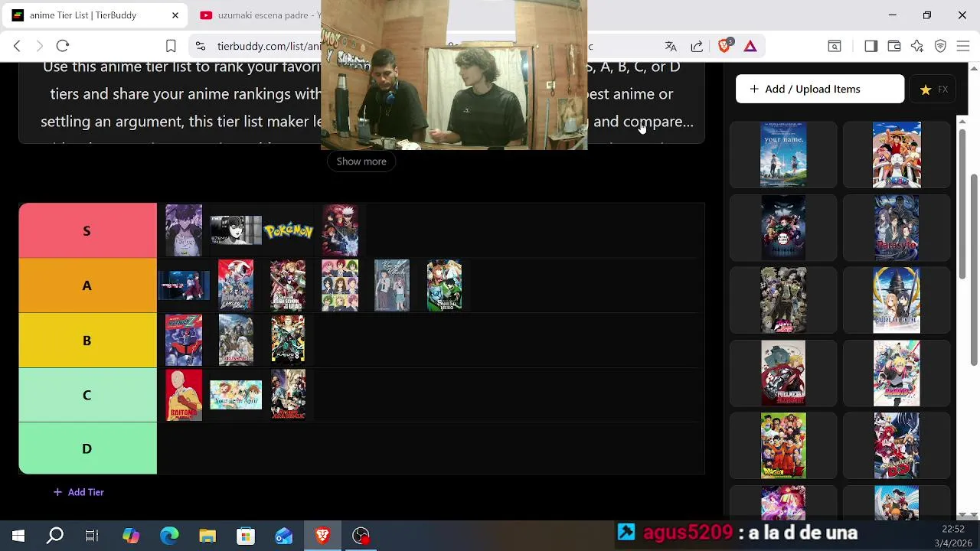Switch to the uzumaki escena padre tab
This screenshot has width=980, height=551.
pos(260,15)
